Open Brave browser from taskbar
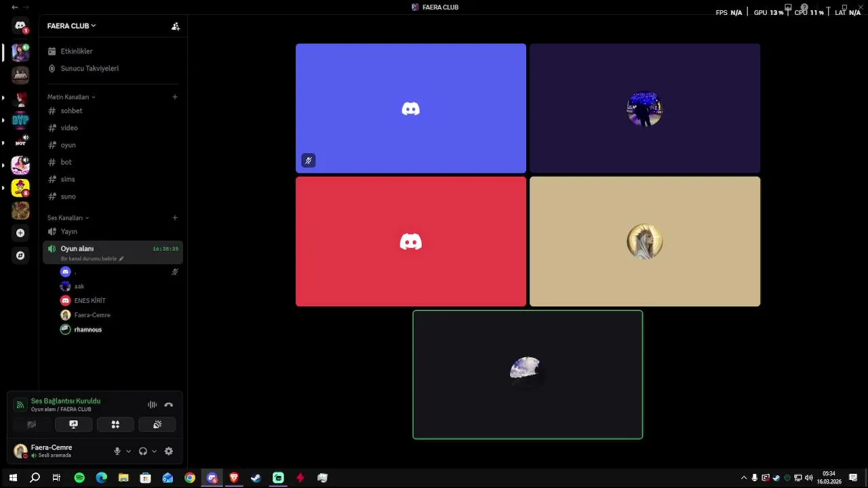The height and width of the screenshot is (488, 868). coord(234,478)
